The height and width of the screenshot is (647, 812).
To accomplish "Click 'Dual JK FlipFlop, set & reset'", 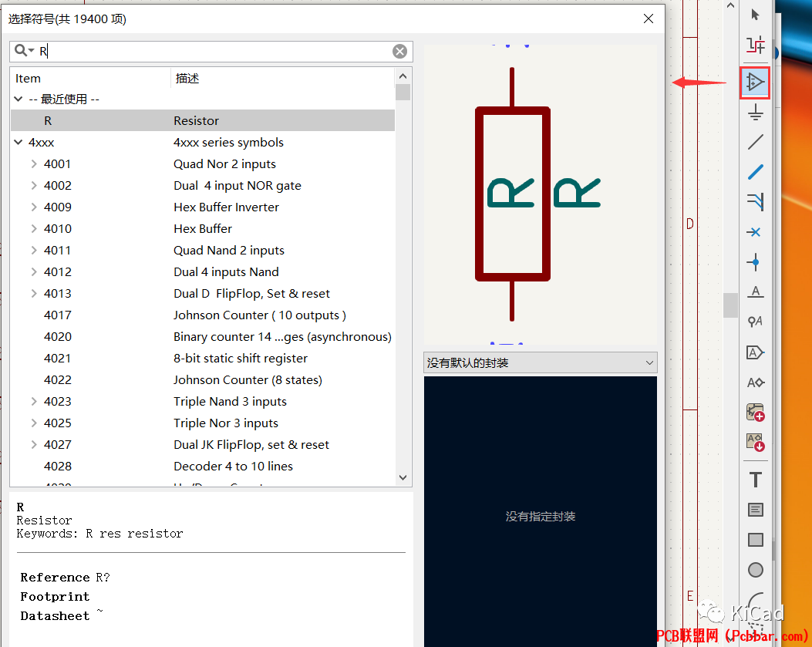I will [251, 444].
